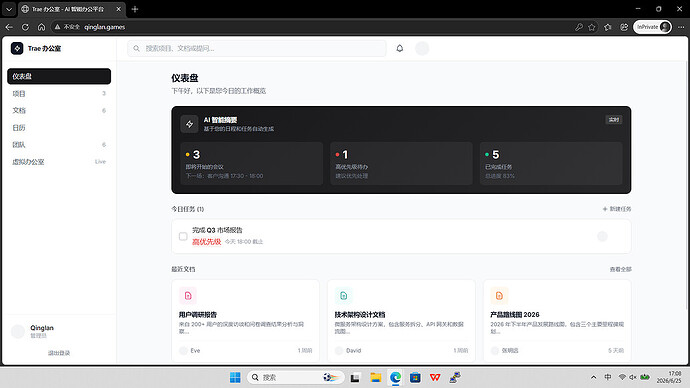Click the Windows taskbar search box
Image resolution: width=690 pixels, height=388 pixels.
click(x=295, y=377)
